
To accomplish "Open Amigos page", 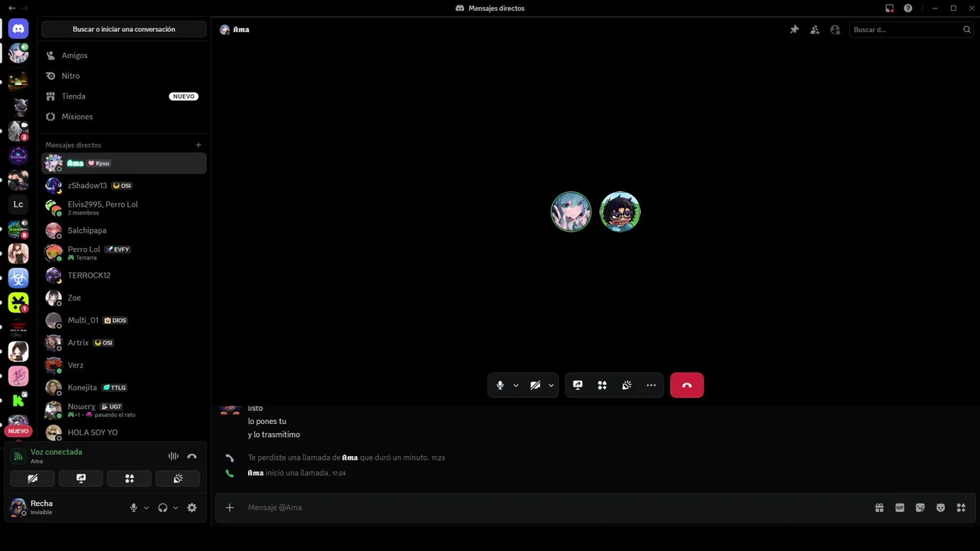I will coord(124,55).
